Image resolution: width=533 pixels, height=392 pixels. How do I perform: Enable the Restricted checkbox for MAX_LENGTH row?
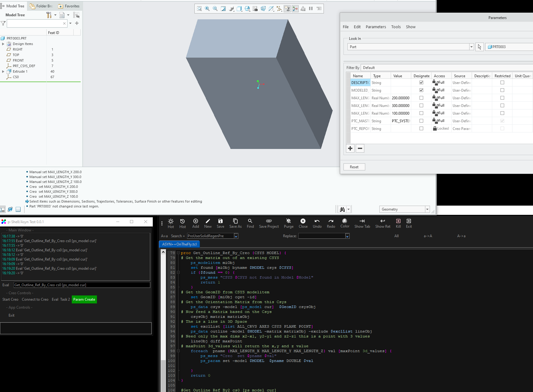502,98
